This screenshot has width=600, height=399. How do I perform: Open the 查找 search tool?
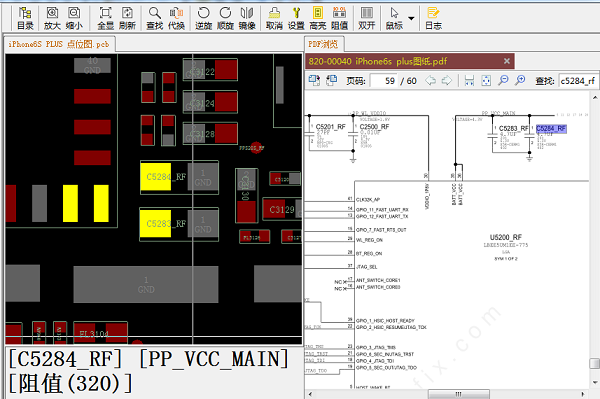155,18
